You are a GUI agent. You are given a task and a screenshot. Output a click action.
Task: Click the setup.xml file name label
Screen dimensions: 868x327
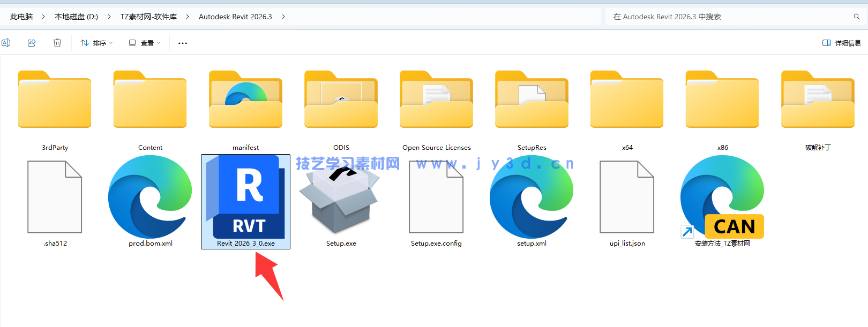pyautogui.click(x=532, y=244)
